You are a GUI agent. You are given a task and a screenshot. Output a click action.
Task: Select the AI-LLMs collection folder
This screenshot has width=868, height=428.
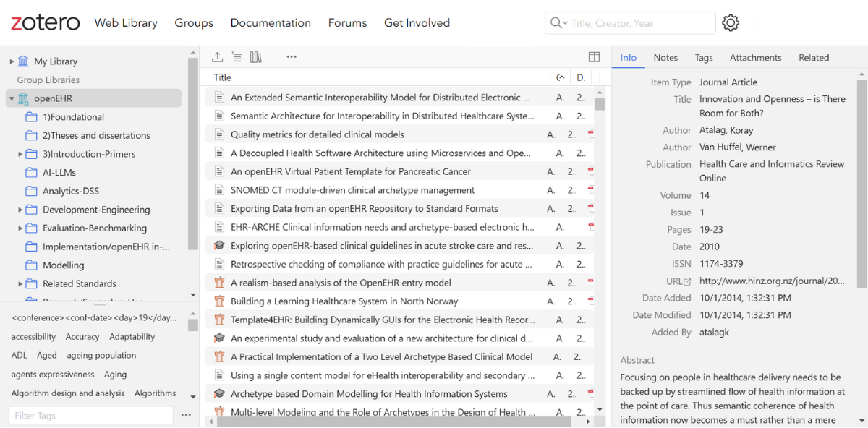[59, 173]
